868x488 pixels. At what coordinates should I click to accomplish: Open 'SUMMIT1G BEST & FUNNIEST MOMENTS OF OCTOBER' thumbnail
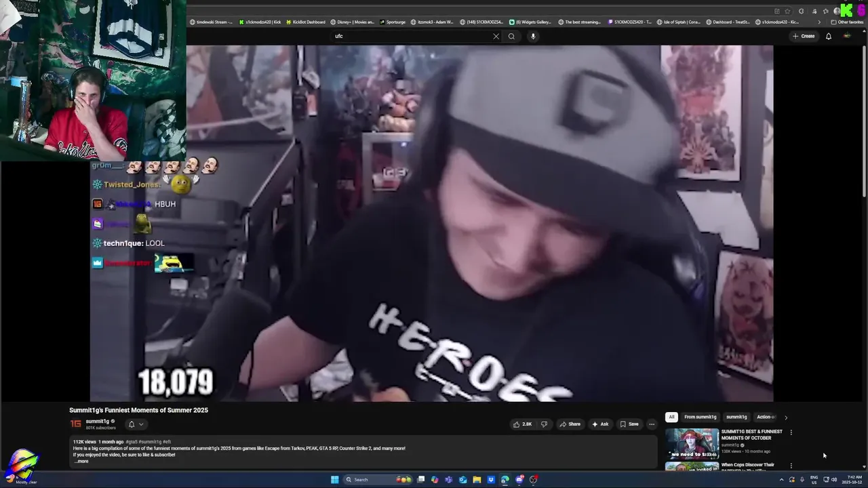pos(692,443)
